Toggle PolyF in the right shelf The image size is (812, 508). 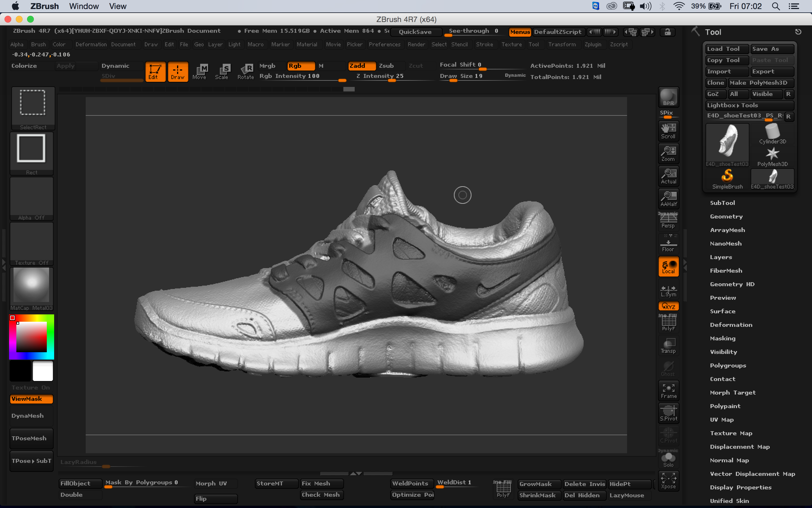(x=668, y=323)
